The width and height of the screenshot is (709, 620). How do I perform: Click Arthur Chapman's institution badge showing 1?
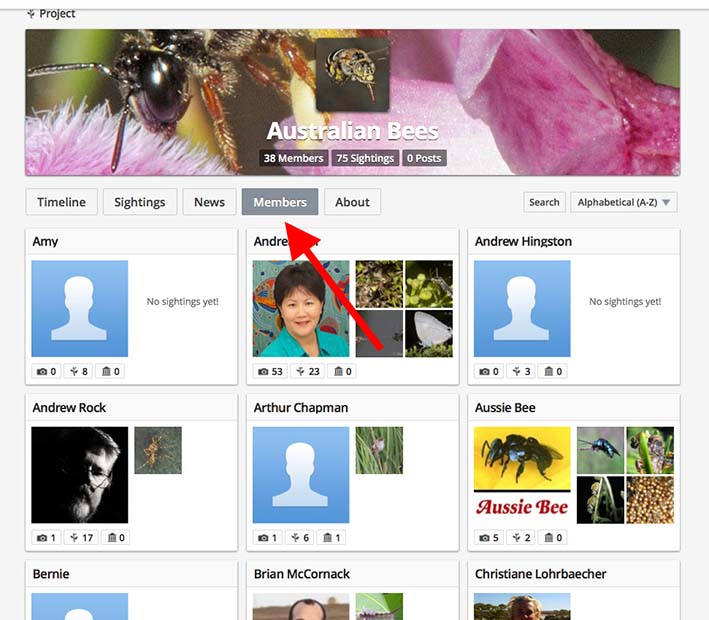tap(331, 538)
